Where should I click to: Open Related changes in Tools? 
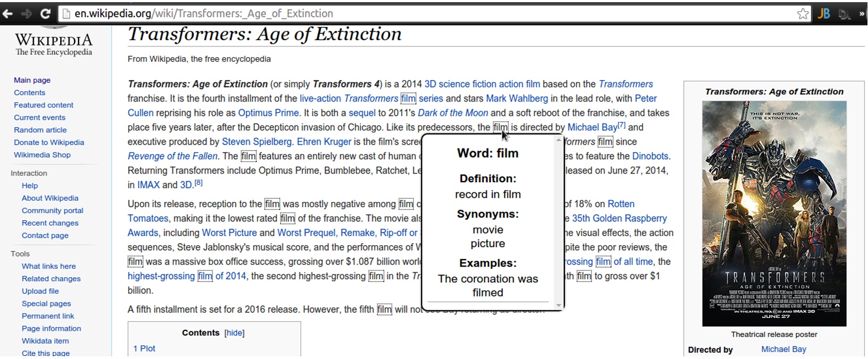click(x=51, y=279)
